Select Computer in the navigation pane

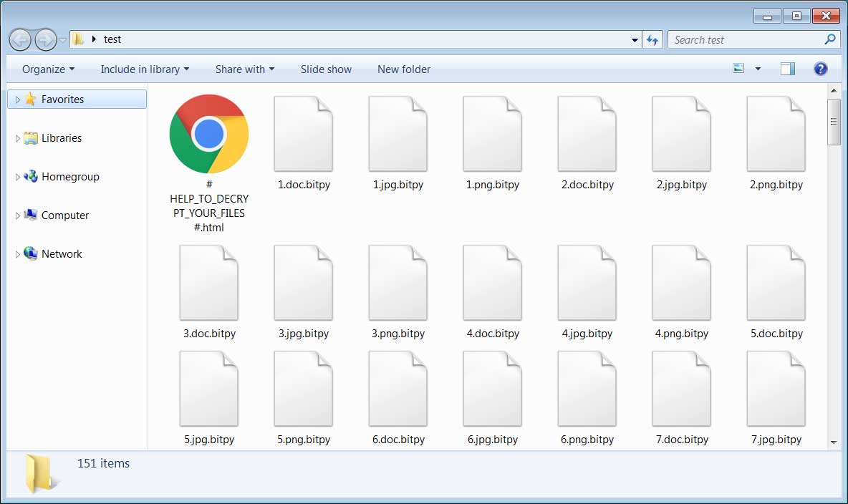(65, 215)
